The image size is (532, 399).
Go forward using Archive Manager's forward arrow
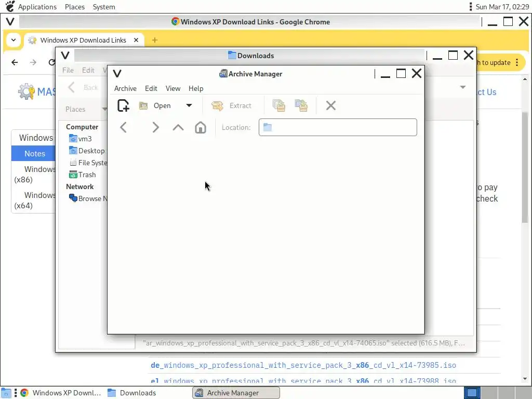(155, 128)
